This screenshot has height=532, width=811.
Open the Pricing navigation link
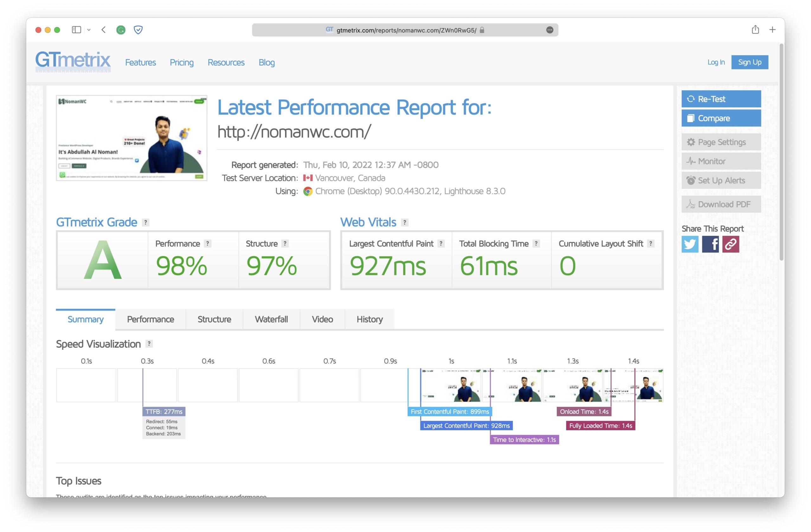[182, 62]
